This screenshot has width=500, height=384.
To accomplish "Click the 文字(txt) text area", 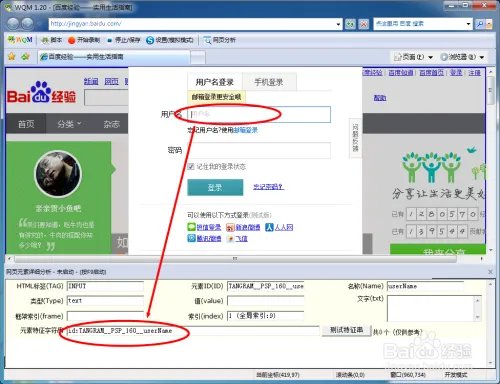I will coord(434,308).
